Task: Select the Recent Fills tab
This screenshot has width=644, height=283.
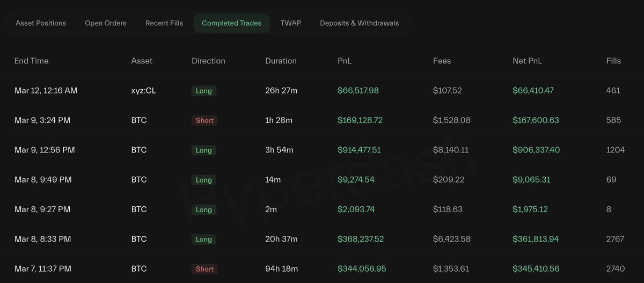Action: pyautogui.click(x=164, y=23)
